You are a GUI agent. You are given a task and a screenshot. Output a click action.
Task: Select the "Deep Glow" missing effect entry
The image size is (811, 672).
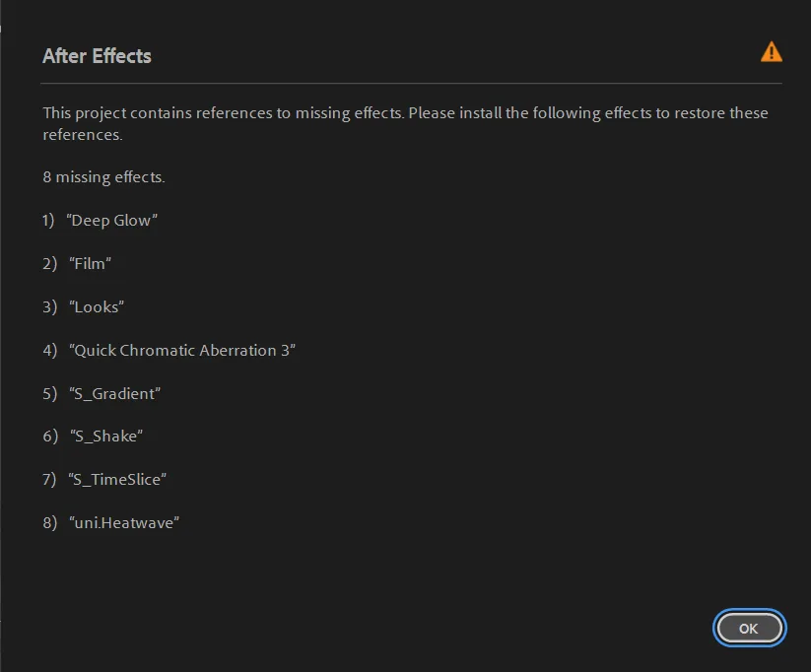coord(113,221)
